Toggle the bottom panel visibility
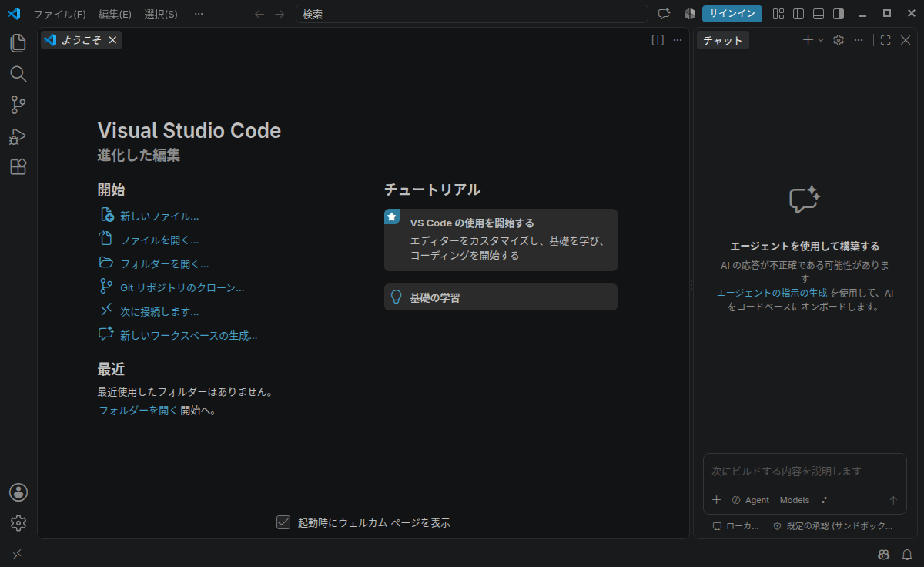Image resolution: width=924 pixels, height=567 pixels. (x=819, y=14)
